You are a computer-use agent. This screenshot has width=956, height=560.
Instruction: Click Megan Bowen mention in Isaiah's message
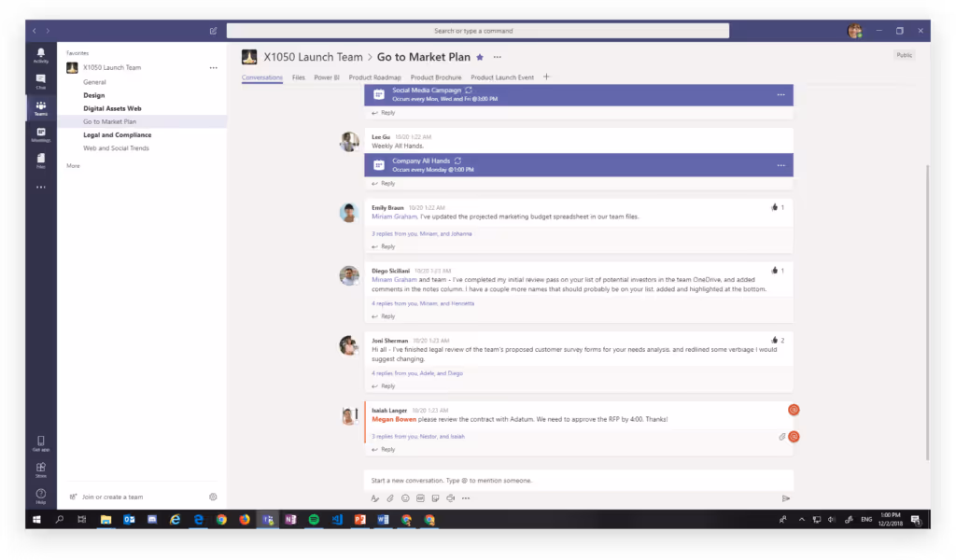[394, 419]
